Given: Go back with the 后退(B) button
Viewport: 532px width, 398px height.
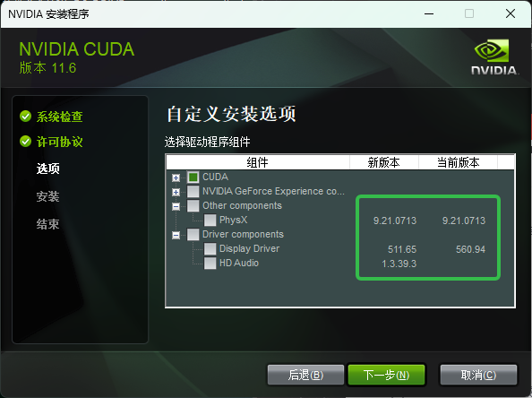Looking at the screenshot, I should 305,375.
